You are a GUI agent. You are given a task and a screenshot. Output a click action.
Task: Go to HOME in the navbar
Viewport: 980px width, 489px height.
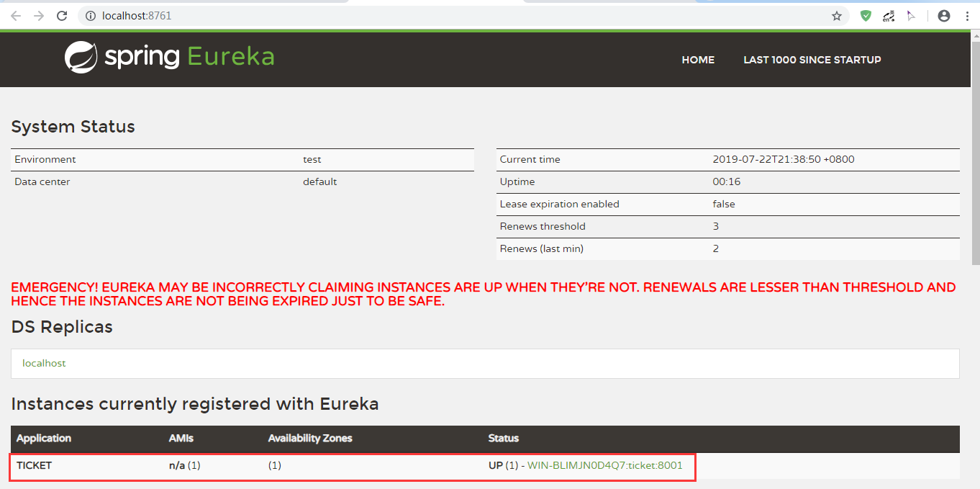point(698,60)
